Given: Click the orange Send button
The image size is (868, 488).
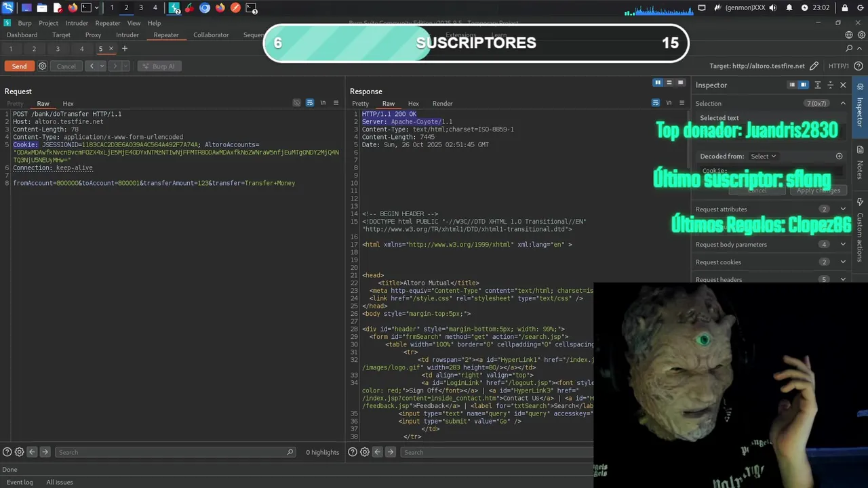Looking at the screenshot, I should (x=19, y=66).
